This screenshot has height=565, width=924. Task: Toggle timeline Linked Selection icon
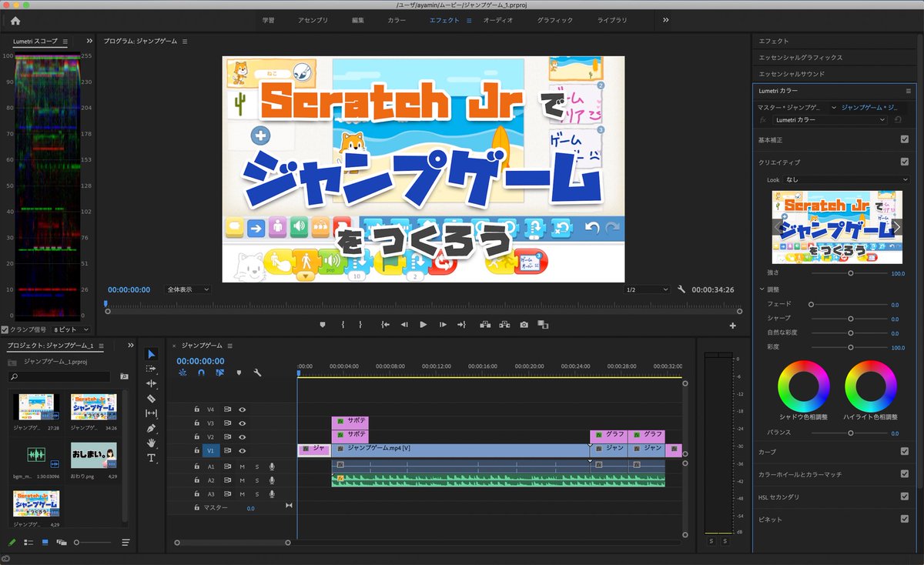(219, 373)
